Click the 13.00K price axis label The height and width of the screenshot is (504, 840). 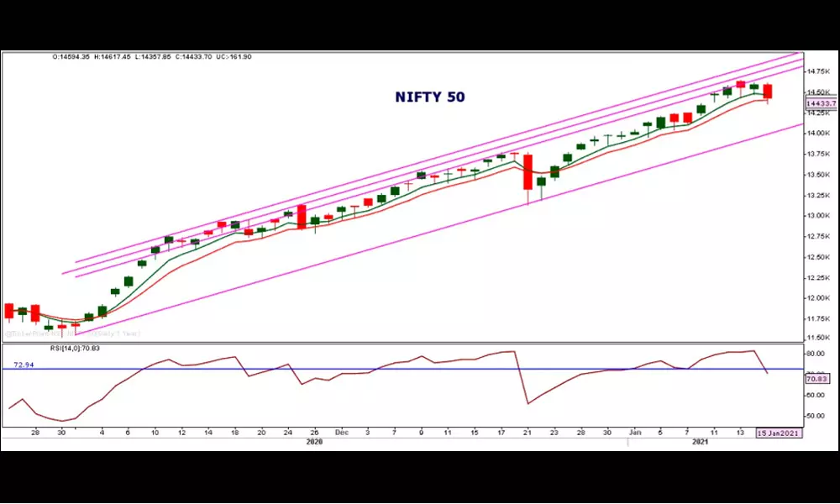(820, 216)
